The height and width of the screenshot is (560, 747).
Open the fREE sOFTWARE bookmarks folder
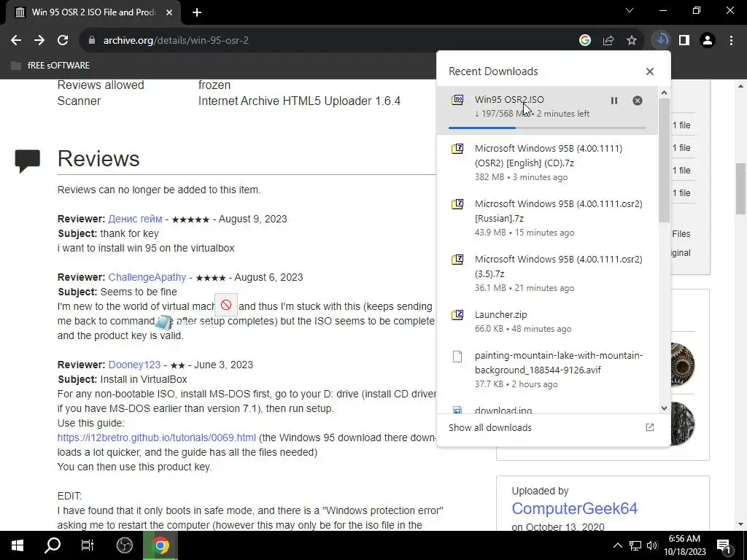coord(50,65)
